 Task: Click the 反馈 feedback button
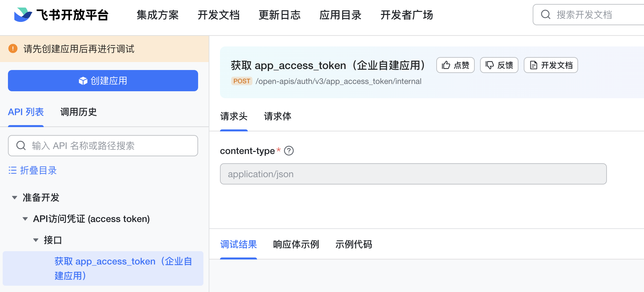coord(499,65)
